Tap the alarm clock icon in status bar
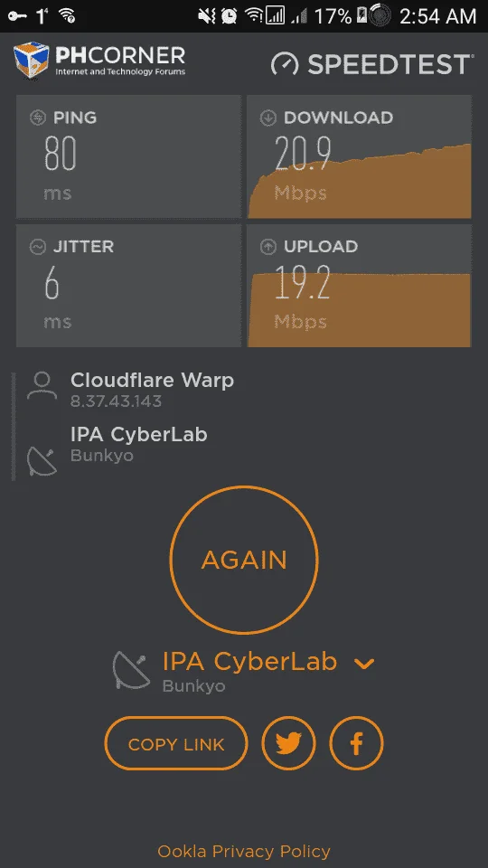The height and width of the screenshot is (868, 488). coord(229,16)
